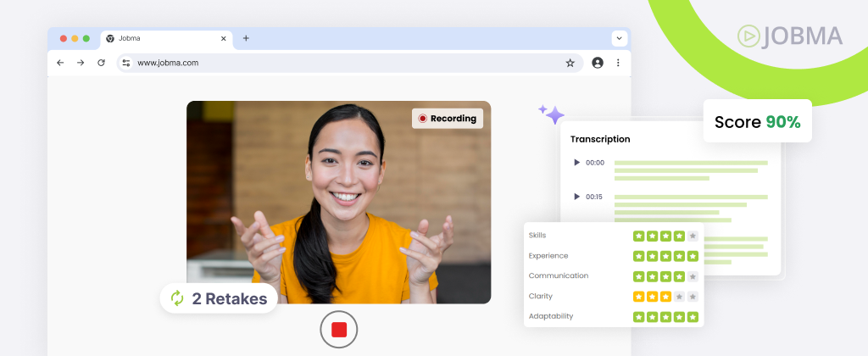The width and height of the screenshot is (868, 356).
Task: Click the candidate video preview
Action: (339, 202)
